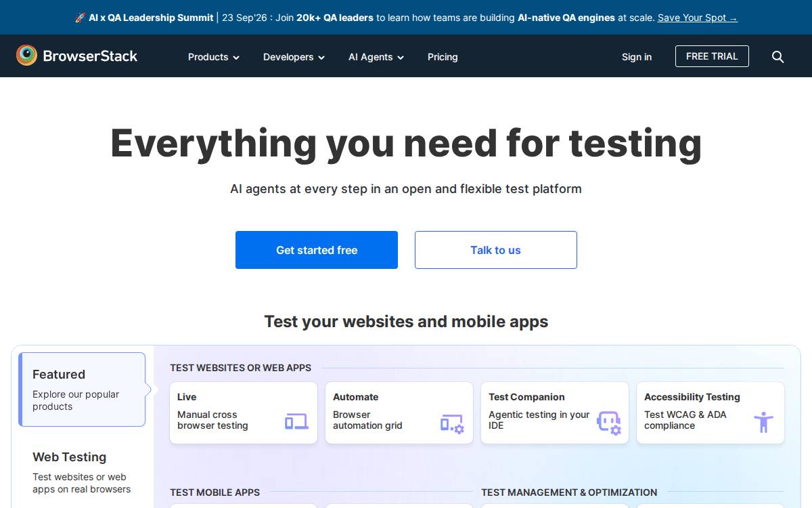Image resolution: width=812 pixels, height=508 pixels.
Task: Click the rocket emoji in banner
Action: tap(80, 18)
